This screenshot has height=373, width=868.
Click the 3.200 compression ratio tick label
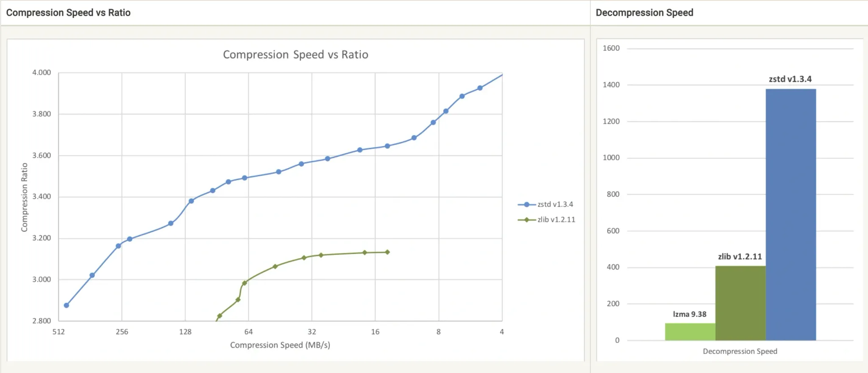point(42,238)
